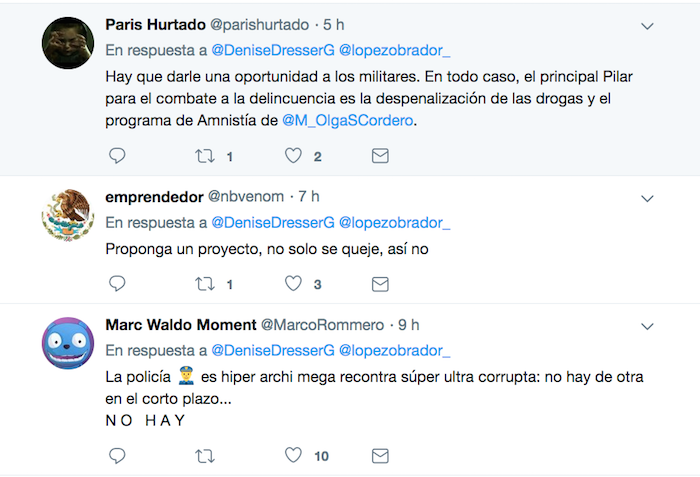Send Paris Hurtado's tweet by direct message
Image resolution: width=700 pixels, height=477 pixels.
(380, 156)
